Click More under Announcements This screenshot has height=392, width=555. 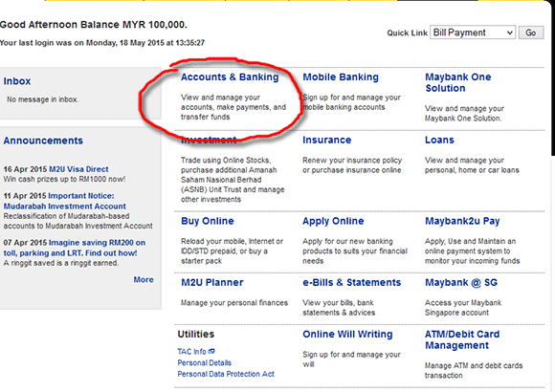pos(144,280)
